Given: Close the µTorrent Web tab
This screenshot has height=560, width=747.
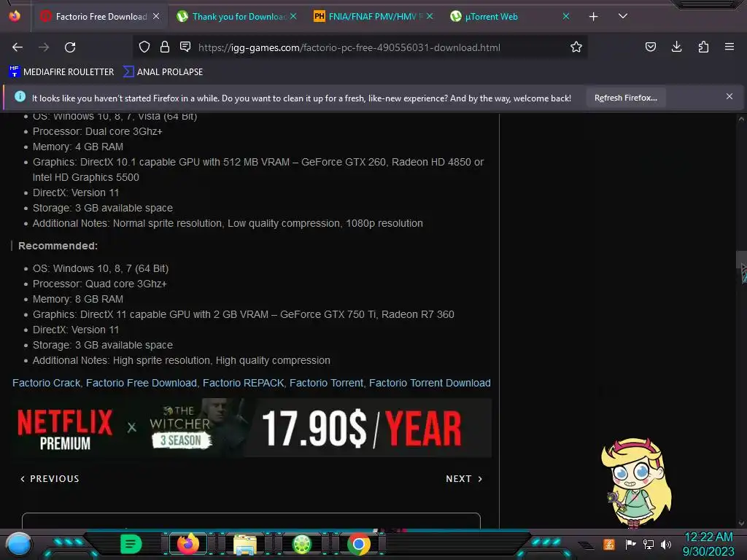Looking at the screenshot, I should pos(566,16).
